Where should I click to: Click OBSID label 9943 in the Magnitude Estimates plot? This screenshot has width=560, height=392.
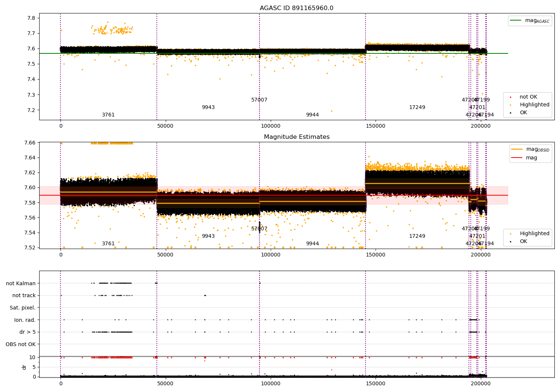[x=208, y=236]
